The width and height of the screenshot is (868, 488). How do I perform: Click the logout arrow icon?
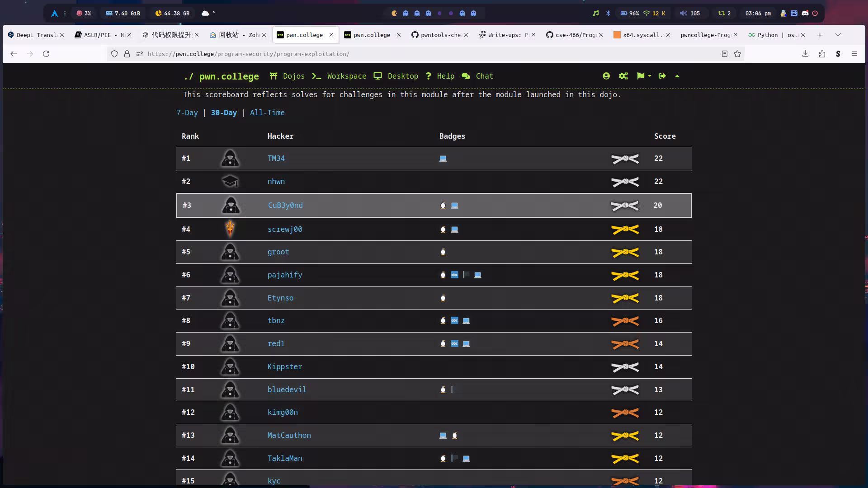[x=662, y=76]
